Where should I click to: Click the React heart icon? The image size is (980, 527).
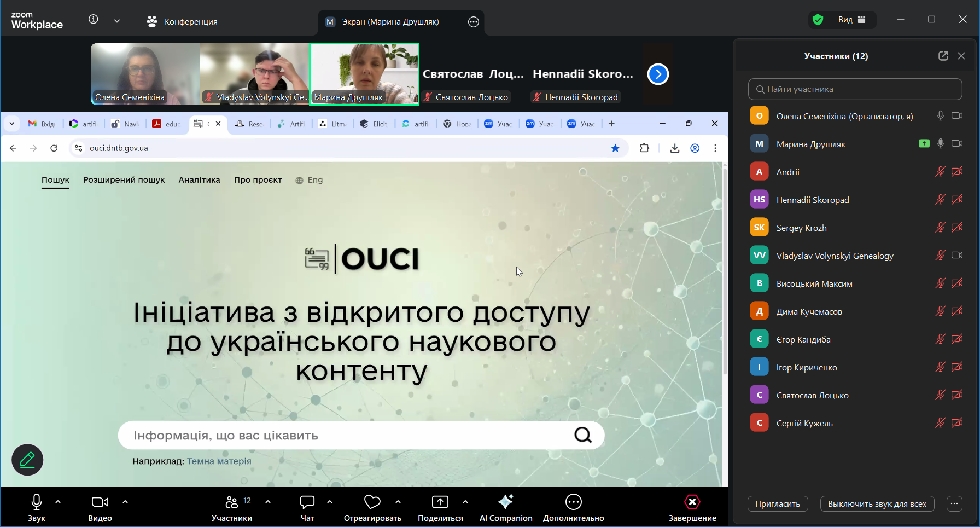tap(372, 502)
